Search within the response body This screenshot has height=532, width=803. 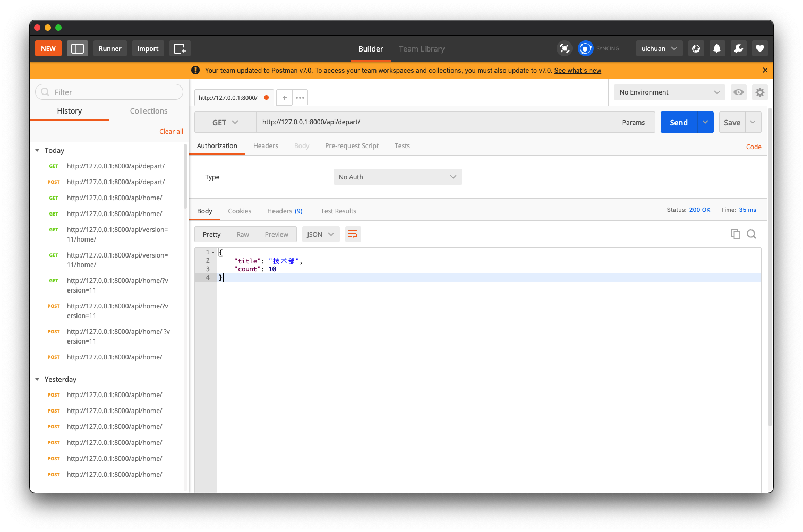(751, 234)
